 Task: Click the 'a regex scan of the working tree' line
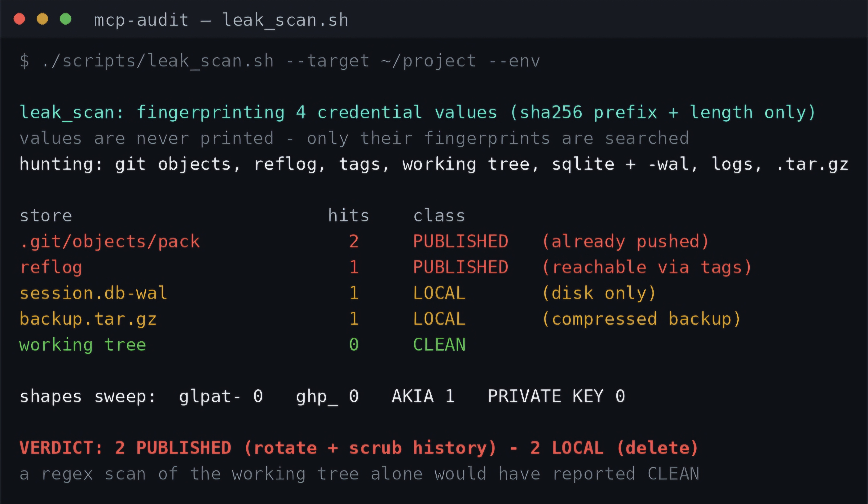pyautogui.click(x=360, y=474)
